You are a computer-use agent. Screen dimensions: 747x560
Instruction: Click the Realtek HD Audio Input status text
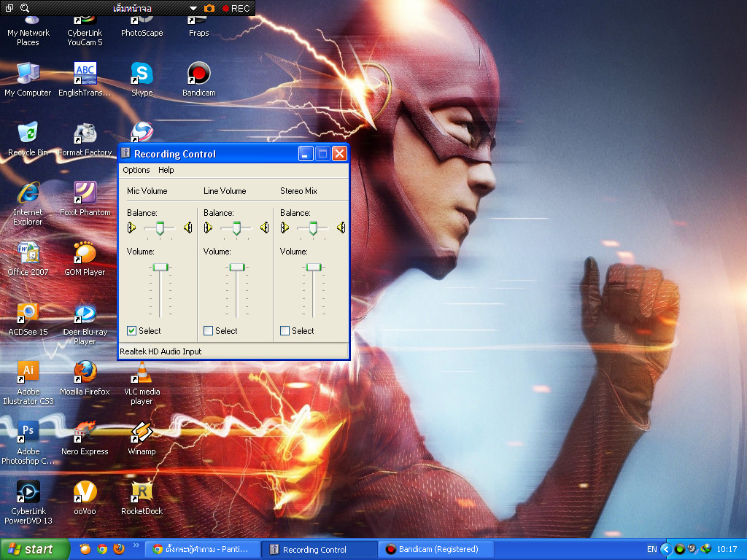160,351
